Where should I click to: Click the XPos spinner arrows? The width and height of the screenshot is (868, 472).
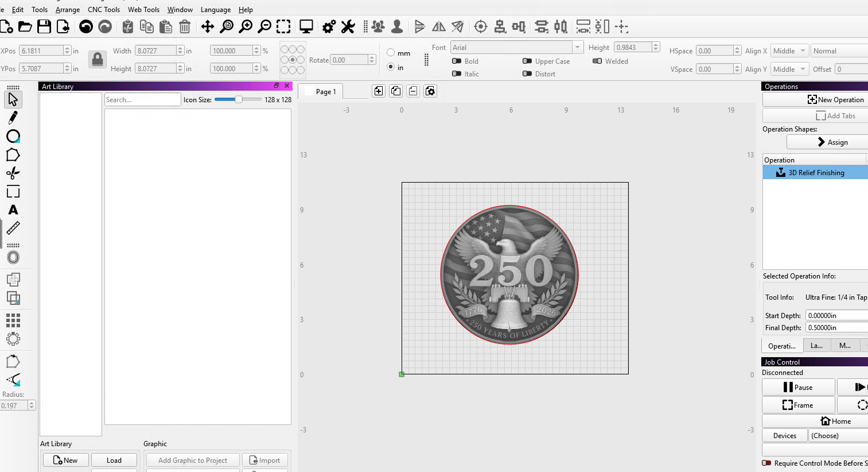point(67,51)
